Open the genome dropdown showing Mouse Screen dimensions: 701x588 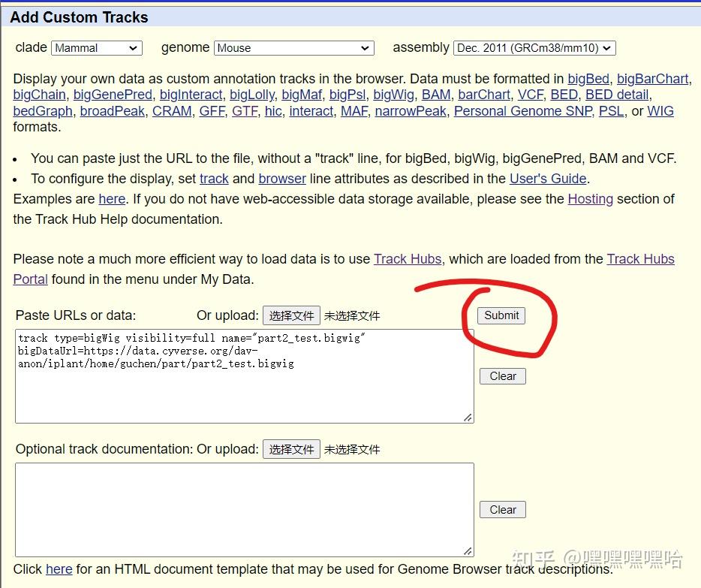(x=293, y=47)
